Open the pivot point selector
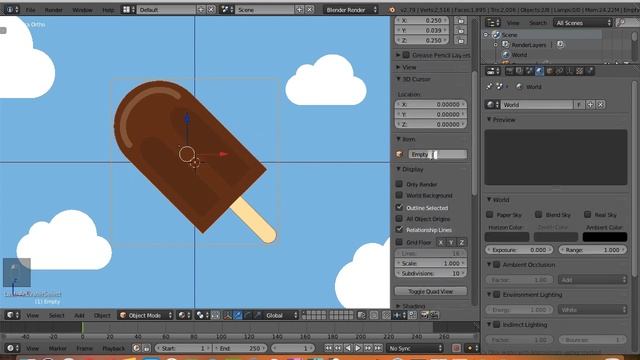This screenshot has height=360, width=640. tap(202, 315)
